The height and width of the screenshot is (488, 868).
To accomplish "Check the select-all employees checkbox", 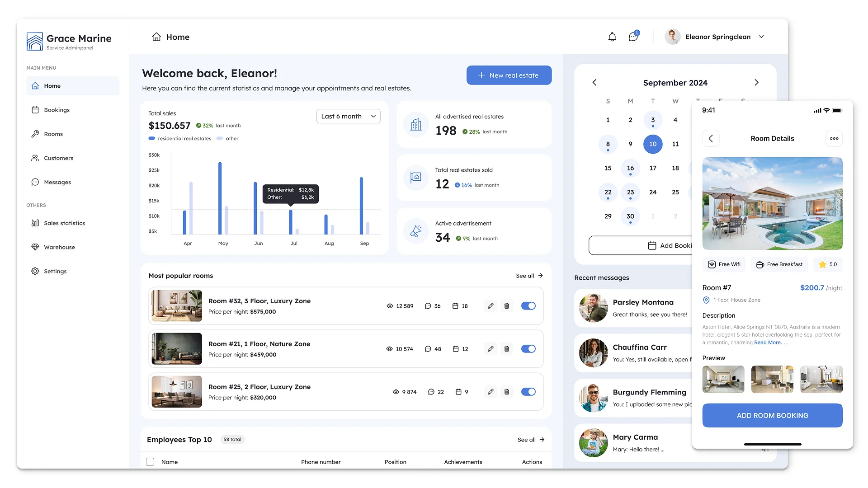I will (150, 462).
